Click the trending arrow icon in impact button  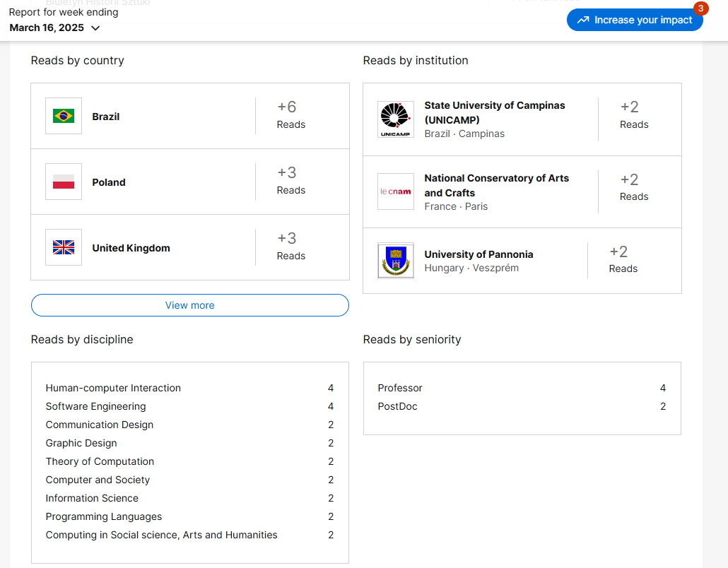pyautogui.click(x=583, y=20)
